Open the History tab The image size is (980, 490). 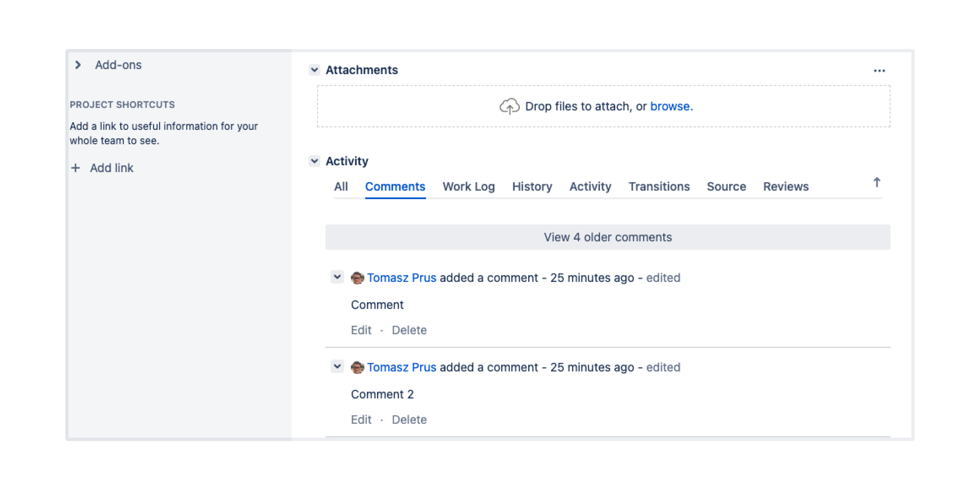pyautogui.click(x=532, y=186)
